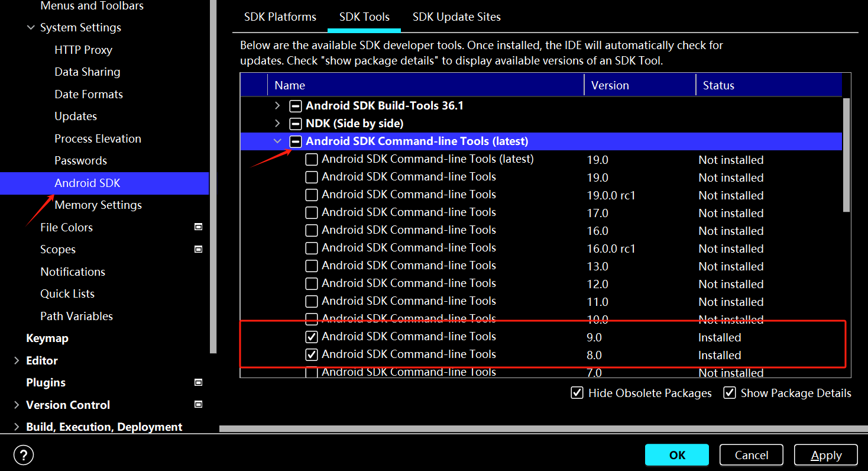Open Updates settings page
This screenshot has width=868, height=471.
point(76,116)
